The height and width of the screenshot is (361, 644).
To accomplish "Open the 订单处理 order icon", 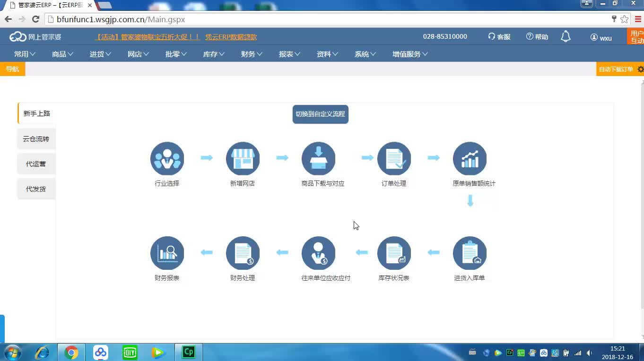I will (x=394, y=159).
